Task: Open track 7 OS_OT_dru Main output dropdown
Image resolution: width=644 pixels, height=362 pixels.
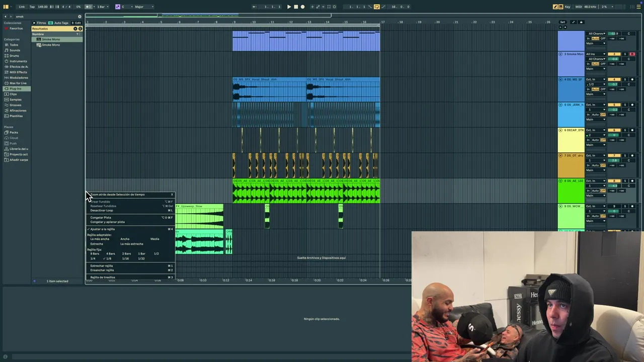Action: 596,170
